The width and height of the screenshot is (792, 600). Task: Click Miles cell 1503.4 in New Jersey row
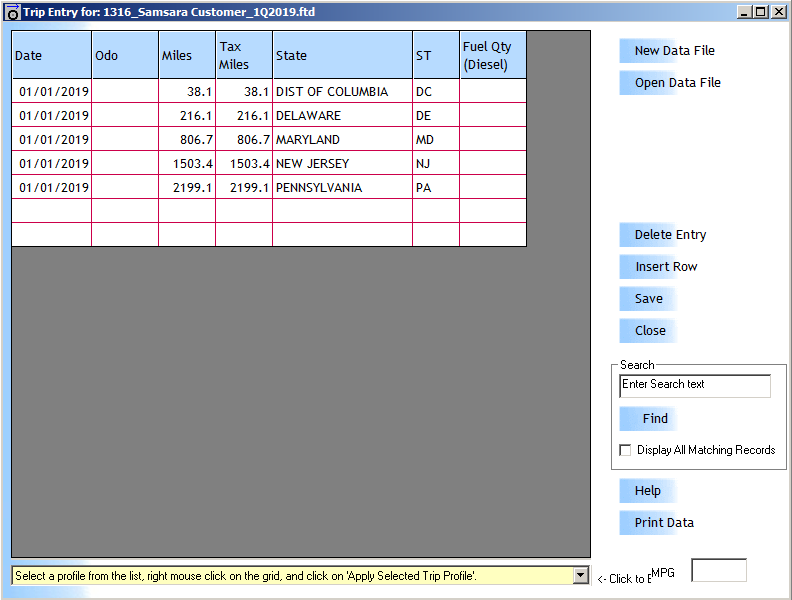[187, 163]
